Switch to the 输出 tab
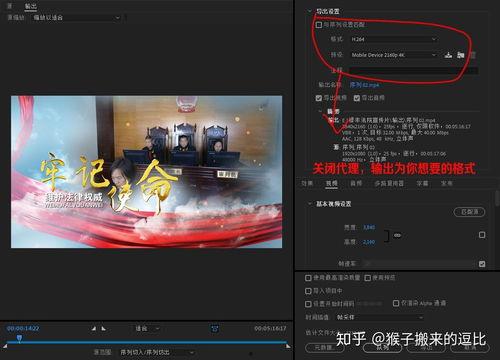The height and width of the screenshot is (360, 500). click(x=31, y=6)
